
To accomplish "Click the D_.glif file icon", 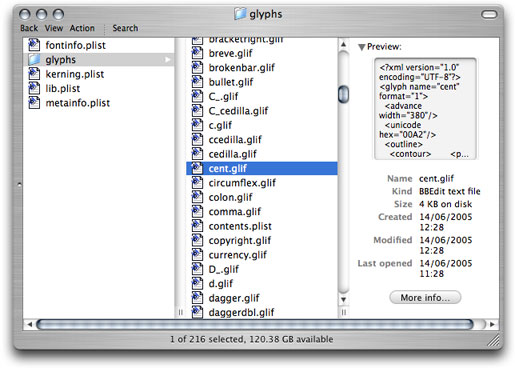I will point(197,269).
